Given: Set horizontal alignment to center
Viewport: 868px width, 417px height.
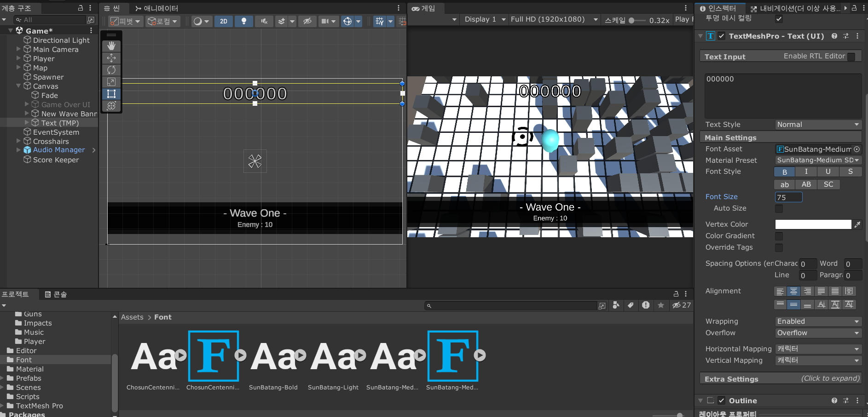Looking at the screenshot, I should (793, 291).
